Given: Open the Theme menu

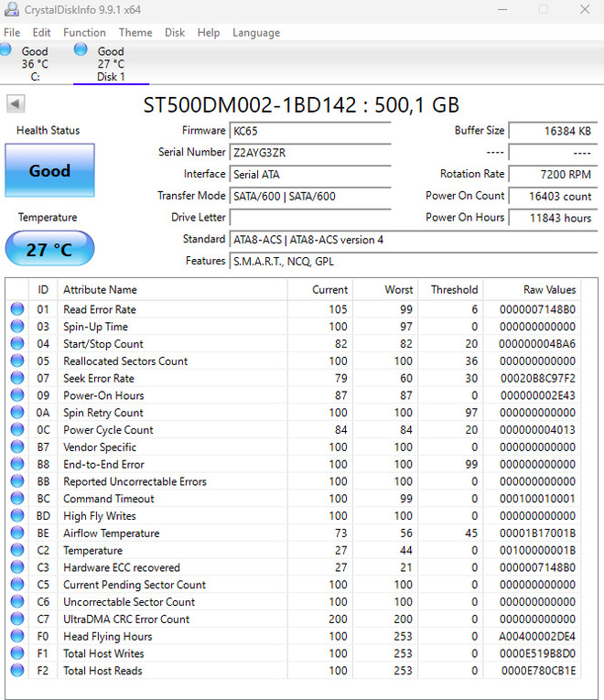Looking at the screenshot, I should click(135, 33).
